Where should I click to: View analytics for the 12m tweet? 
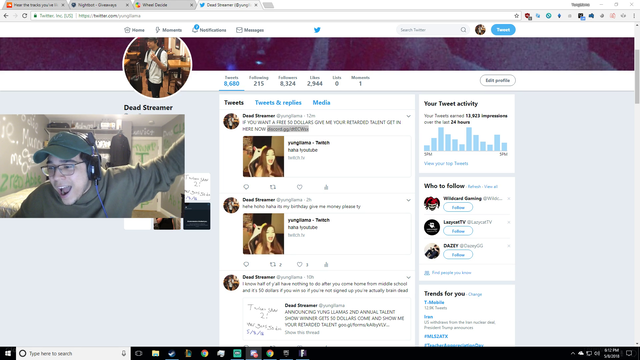point(326,187)
